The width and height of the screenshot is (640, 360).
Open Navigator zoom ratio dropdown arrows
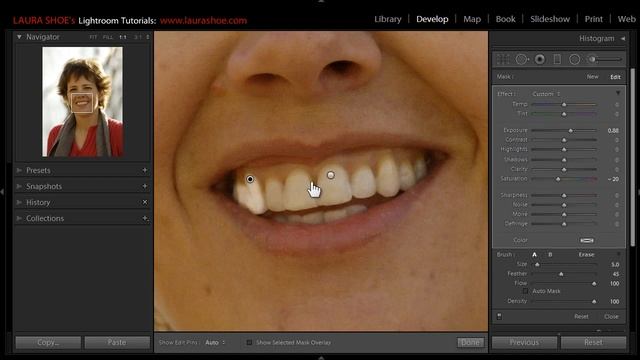coord(147,37)
